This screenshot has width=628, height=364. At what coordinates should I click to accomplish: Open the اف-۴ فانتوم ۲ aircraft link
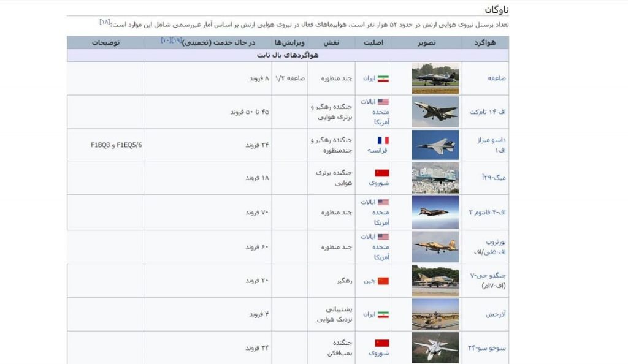[488, 213]
